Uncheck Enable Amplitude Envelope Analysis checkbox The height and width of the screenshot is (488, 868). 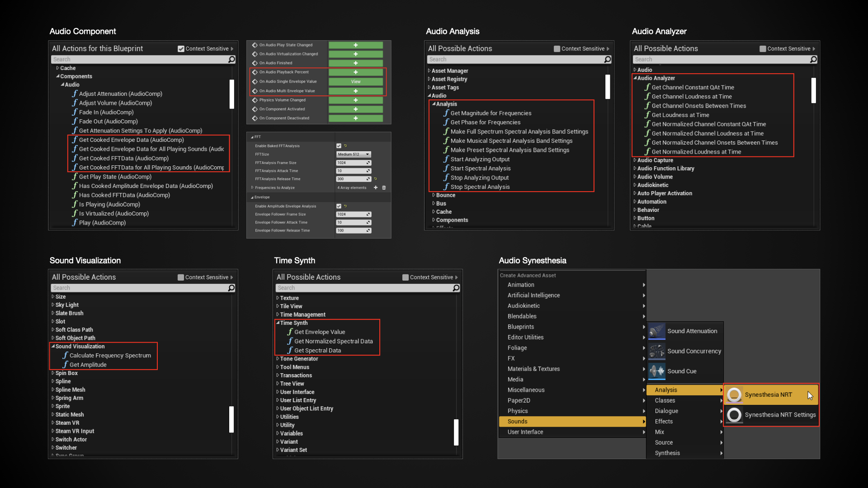point(339,206)
